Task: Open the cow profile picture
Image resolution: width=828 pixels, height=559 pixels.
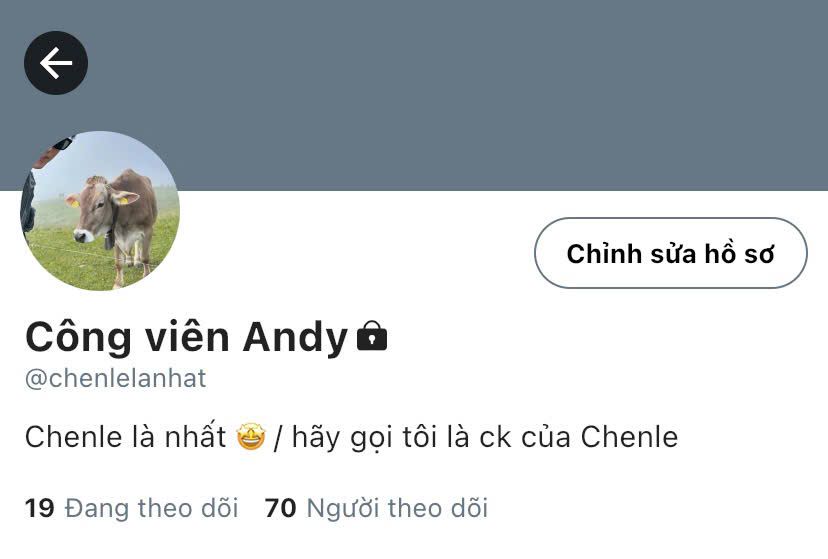Action: point(100,211)
